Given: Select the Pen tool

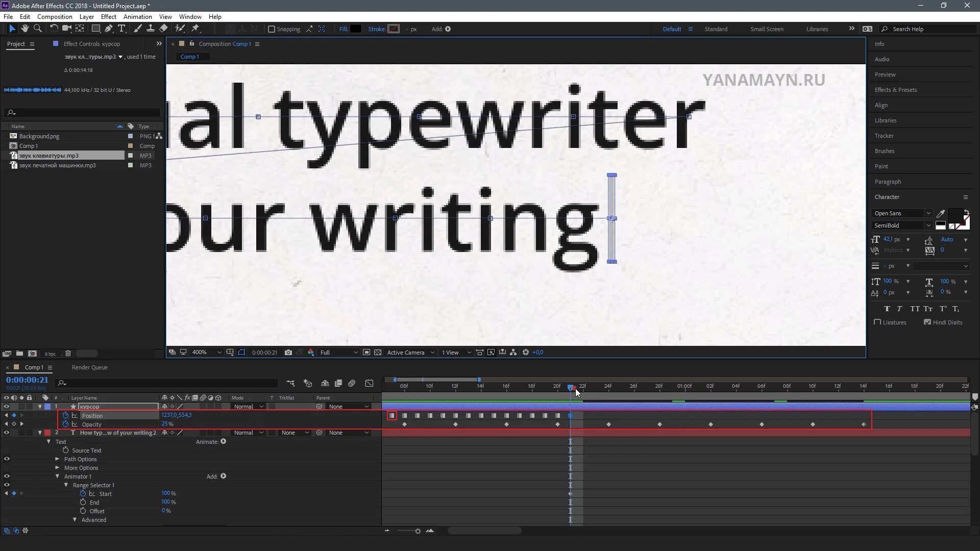Looking at the screenshot, I should [108, 29].
